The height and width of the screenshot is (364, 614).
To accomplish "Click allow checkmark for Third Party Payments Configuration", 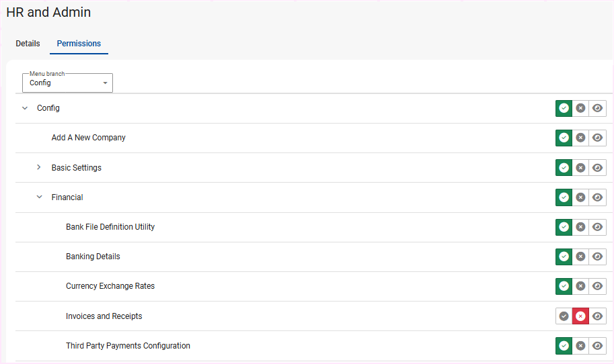I will point(564,346).
